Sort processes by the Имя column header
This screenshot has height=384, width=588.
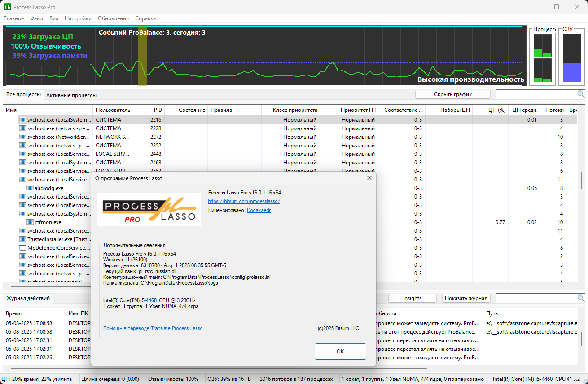coord(48,110)
